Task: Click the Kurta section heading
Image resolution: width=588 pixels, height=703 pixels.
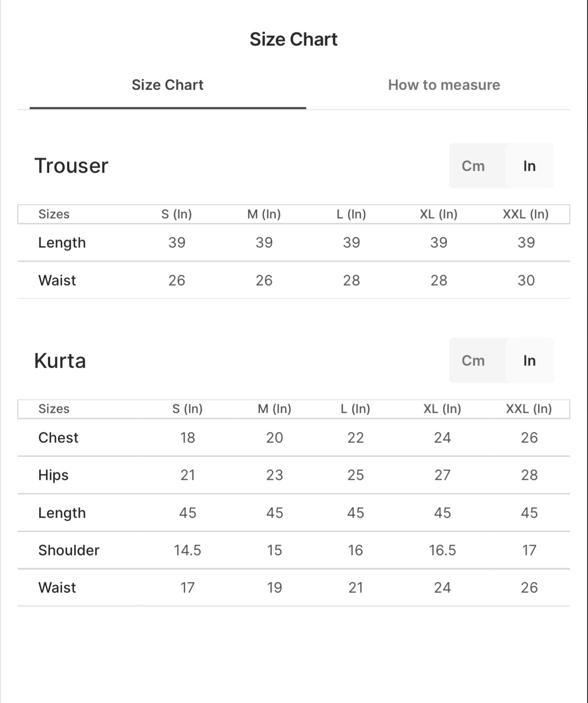Action: coord(60,360)
